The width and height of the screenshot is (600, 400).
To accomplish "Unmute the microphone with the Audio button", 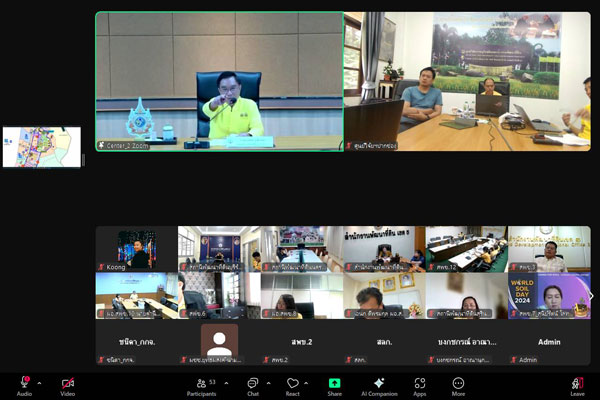I will click(x=23, y=383).
